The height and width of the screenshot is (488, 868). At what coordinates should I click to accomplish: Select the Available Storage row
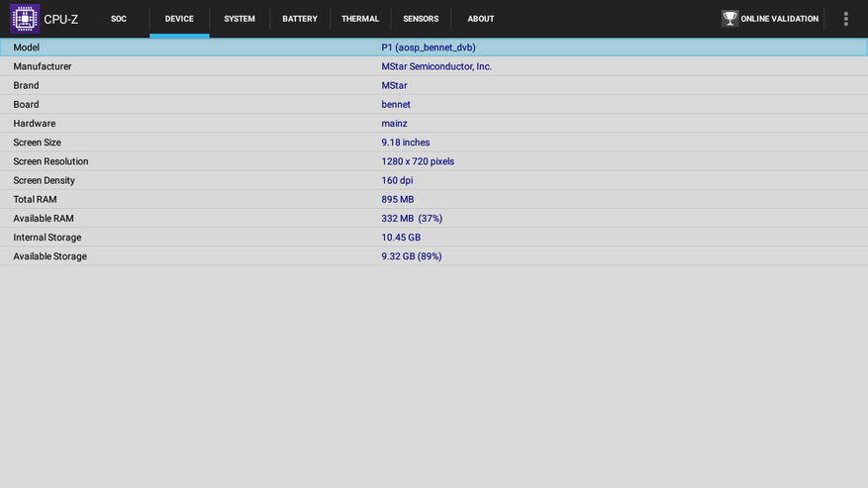point(434,256)
